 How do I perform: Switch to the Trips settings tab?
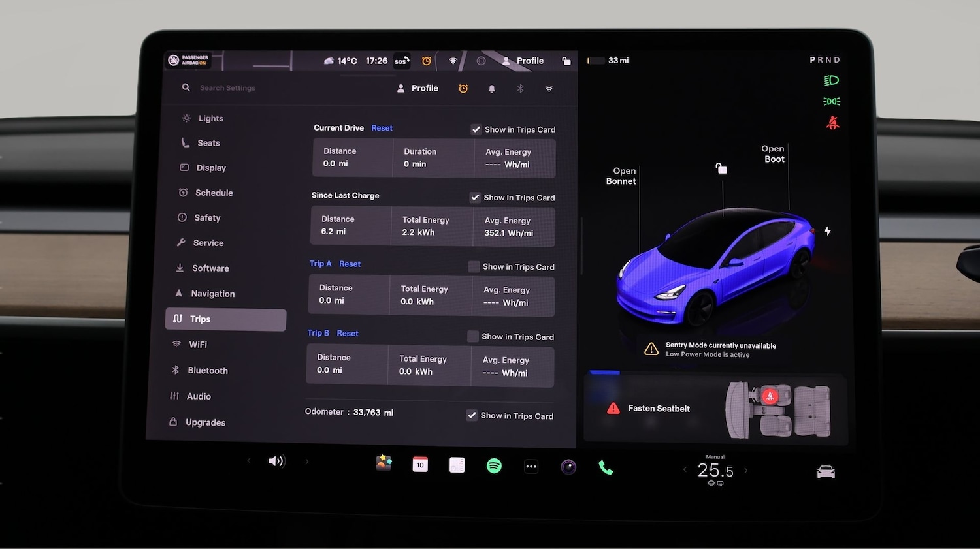coord(201,319)
